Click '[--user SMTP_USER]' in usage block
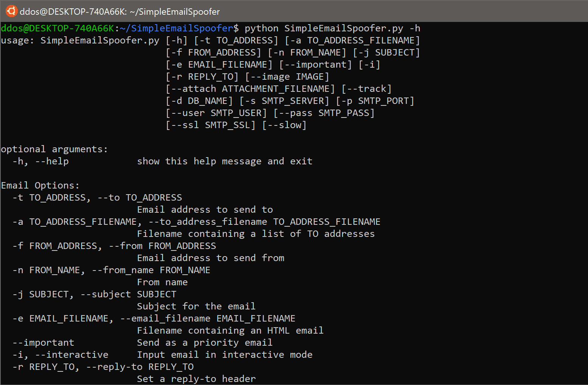This screenshot has width=588, height=385. 216,113
